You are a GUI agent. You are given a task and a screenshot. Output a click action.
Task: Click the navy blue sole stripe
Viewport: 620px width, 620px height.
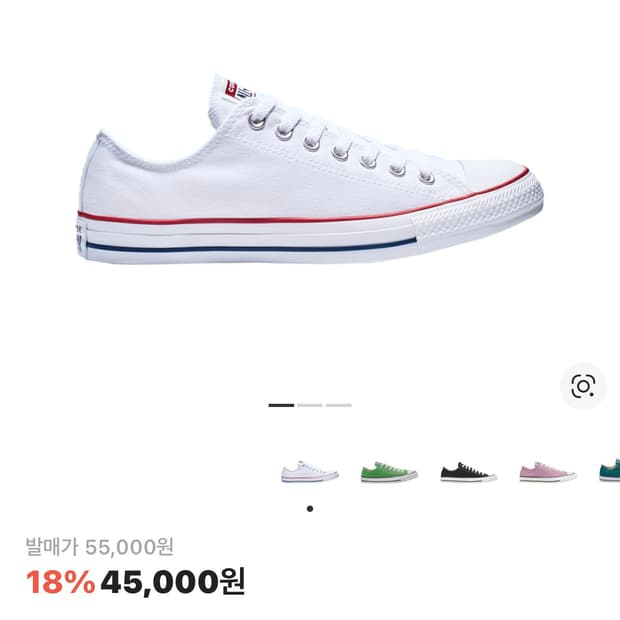click(251, 246)
